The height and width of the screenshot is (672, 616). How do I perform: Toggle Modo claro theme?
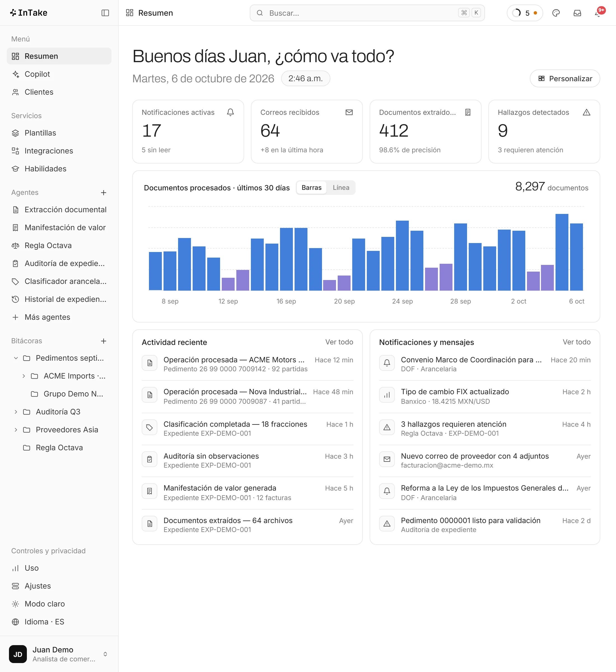[x=59, y=604]
